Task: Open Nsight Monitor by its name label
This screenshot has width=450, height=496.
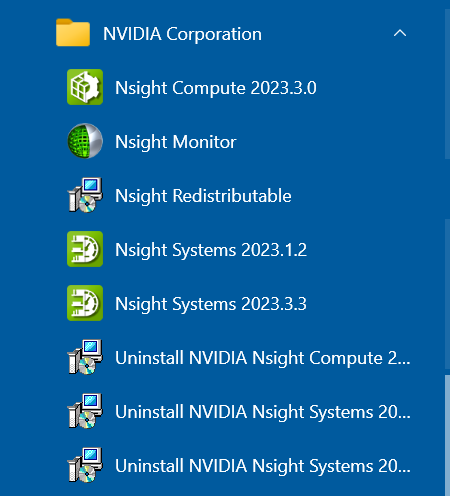Action: pos(176,142)
